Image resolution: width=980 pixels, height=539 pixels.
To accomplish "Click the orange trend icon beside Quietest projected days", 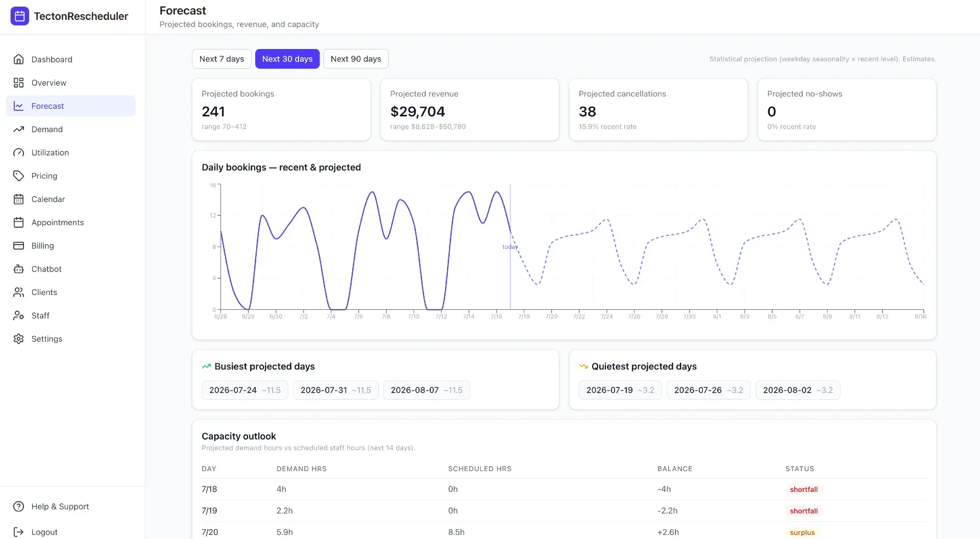I will 583,366.
